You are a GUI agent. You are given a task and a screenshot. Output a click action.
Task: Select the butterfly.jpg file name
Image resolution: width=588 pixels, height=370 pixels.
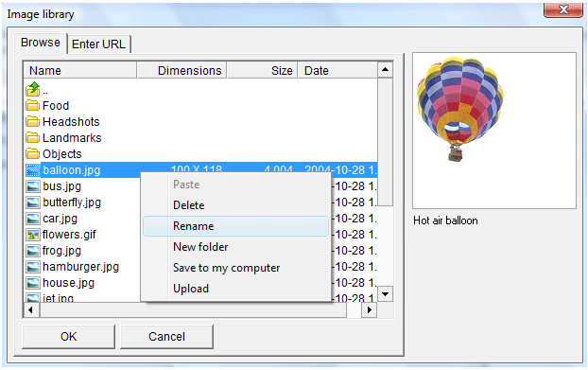(72, 203)
